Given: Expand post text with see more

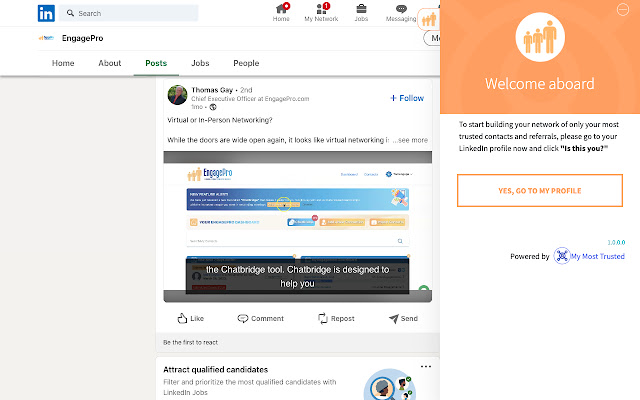Looking at the screenshot, I should pos(410,140).
